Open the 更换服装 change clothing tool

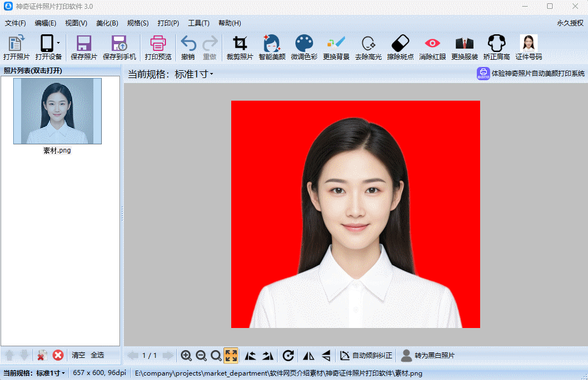[x=464, y=44]
